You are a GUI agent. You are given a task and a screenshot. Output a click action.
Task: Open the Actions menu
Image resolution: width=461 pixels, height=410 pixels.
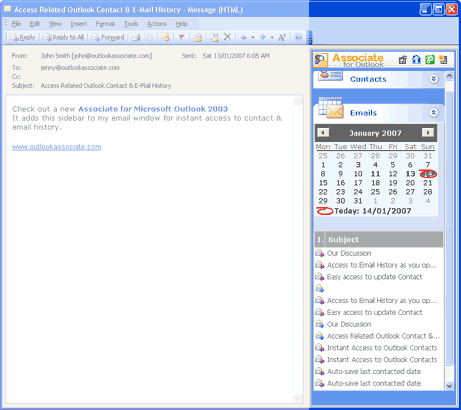tap(157, 24)
